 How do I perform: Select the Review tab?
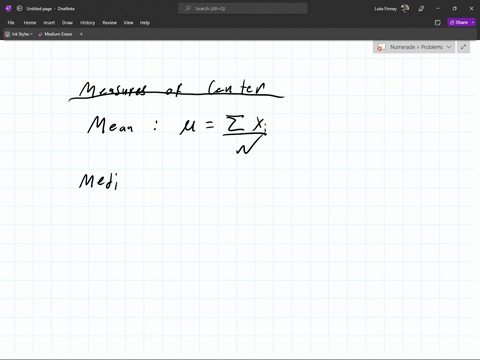click(x=109, y=23)
